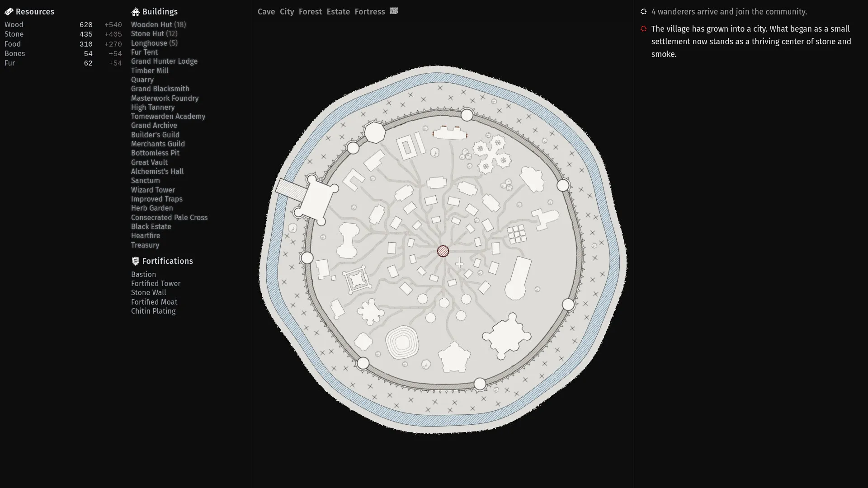868x488 pixels.
Task: Select Tomewarden Academy
Action: point(168,116)
